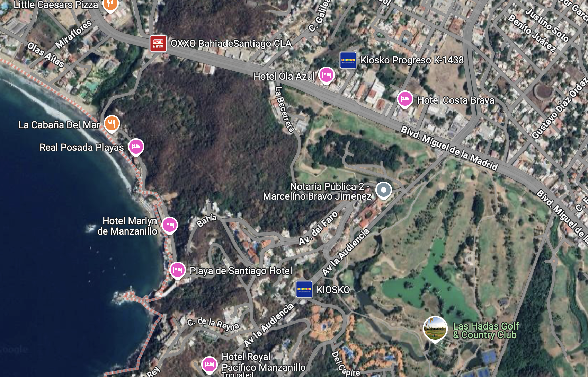Click the Blvd. Miguel de la Madrid road label
Screen dimensions: 588x377
coord(449,148)
